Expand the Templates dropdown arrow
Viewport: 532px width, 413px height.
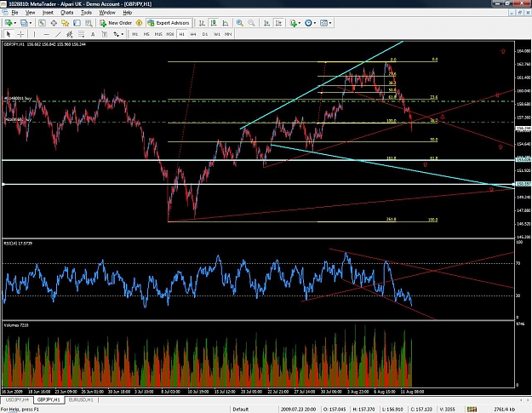330,23
